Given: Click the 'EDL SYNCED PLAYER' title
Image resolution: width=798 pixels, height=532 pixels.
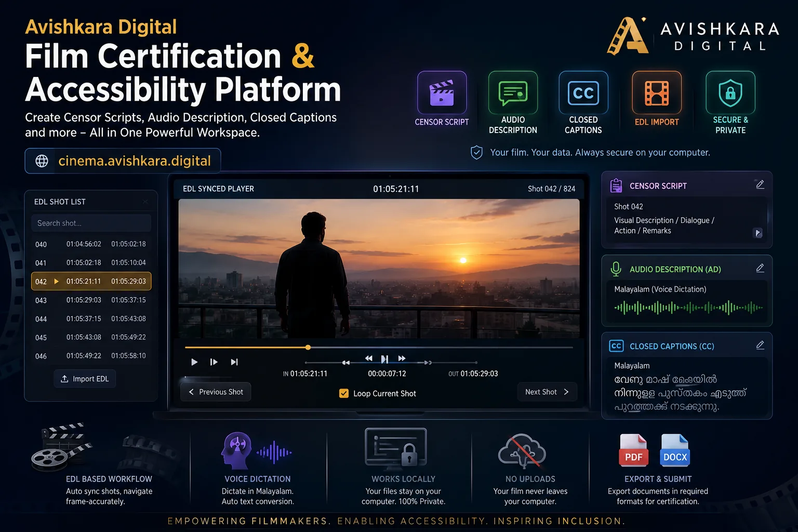Looking at the screenshot, I should tap(218, 189).
